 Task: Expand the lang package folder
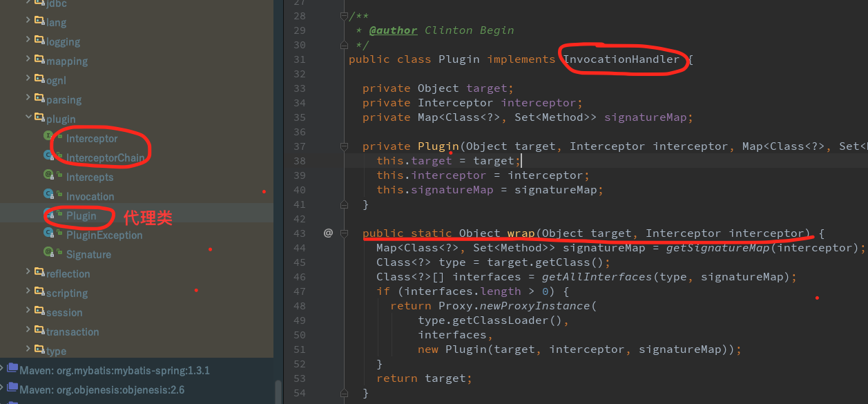[28, 21]
